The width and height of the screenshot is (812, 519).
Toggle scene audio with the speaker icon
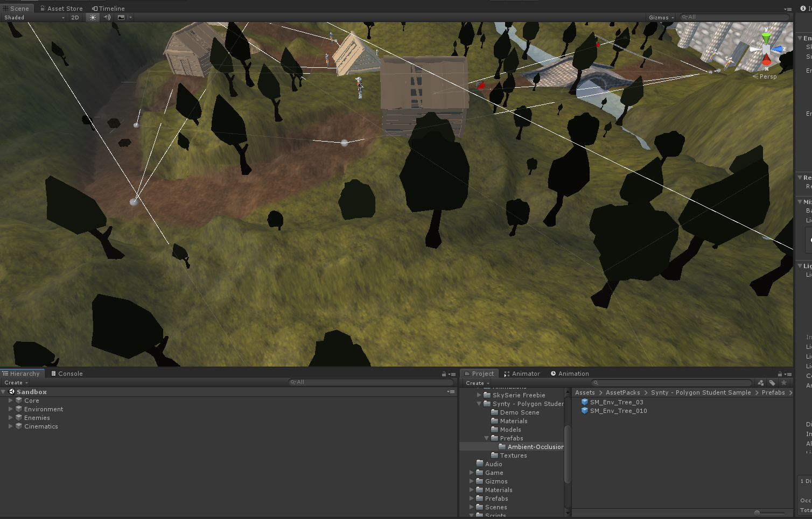pyautogui.click(x=107, y=17)
